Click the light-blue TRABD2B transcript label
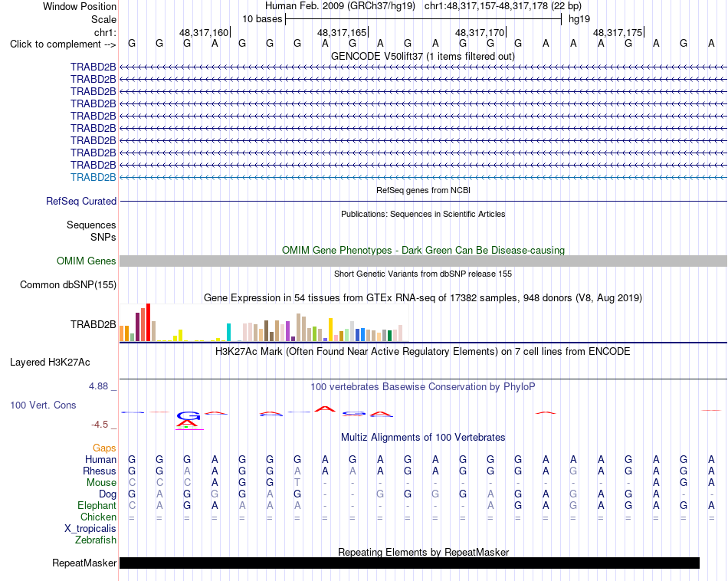 coord(93,177)
